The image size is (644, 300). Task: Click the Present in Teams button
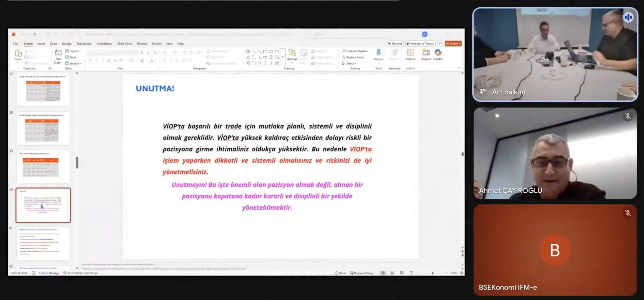(420, 44)
